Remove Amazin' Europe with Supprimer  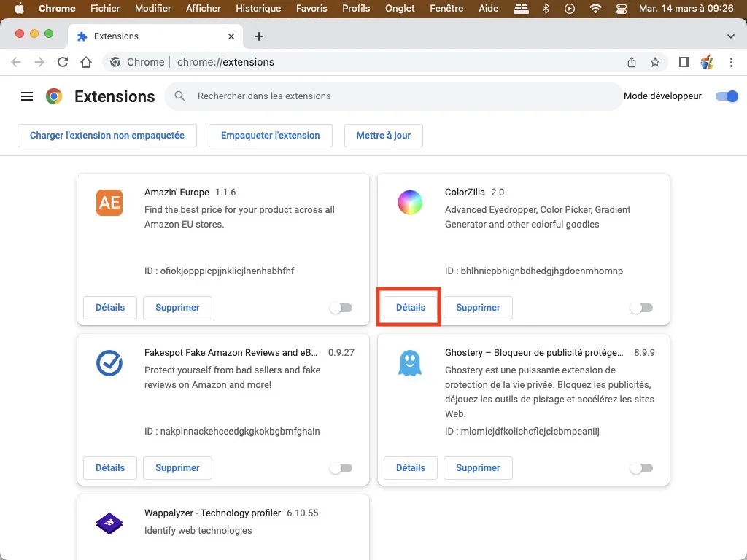pos(177,308)
